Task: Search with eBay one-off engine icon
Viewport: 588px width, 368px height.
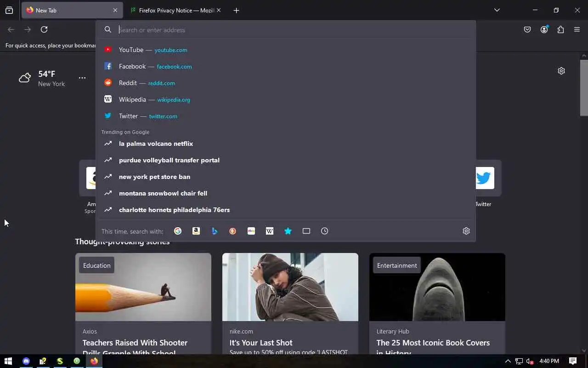Action: (x=251, y=231)
